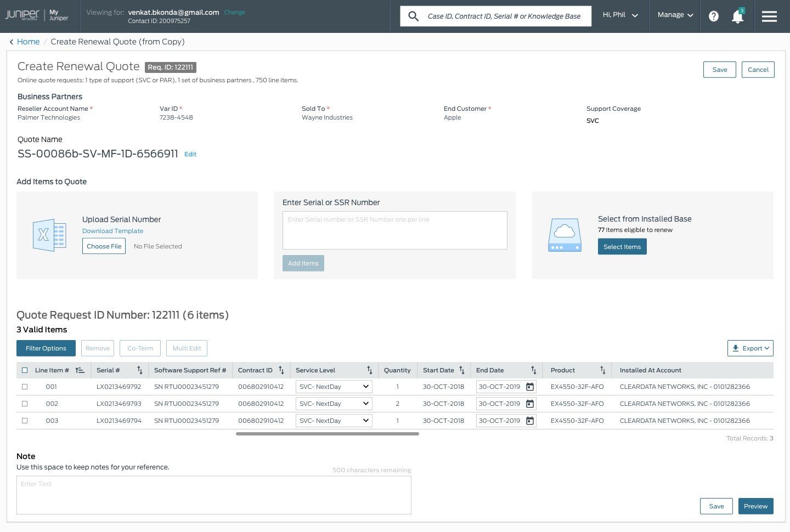Sort by Serial # column

[140, 370]
